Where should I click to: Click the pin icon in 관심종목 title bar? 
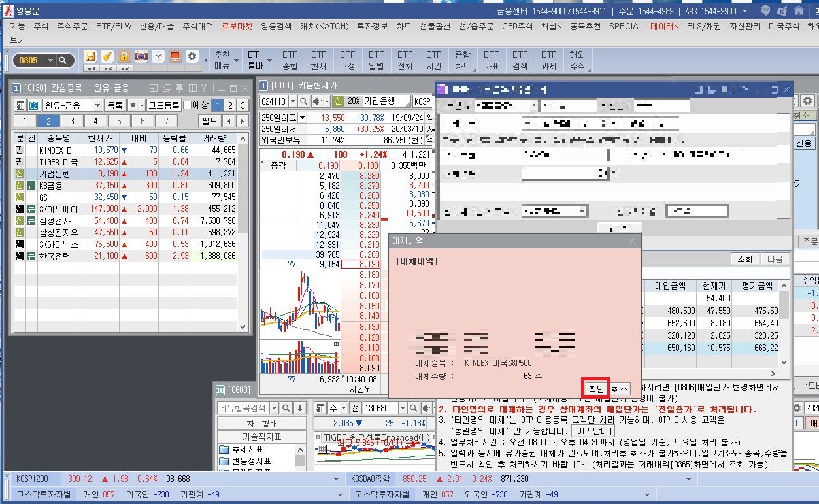(179, 88)
